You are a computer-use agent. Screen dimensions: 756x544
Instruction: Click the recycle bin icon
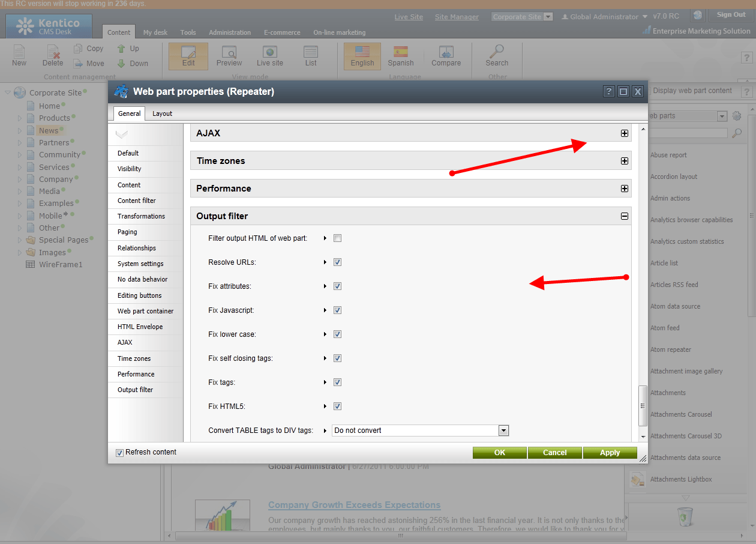click(685, 516)
